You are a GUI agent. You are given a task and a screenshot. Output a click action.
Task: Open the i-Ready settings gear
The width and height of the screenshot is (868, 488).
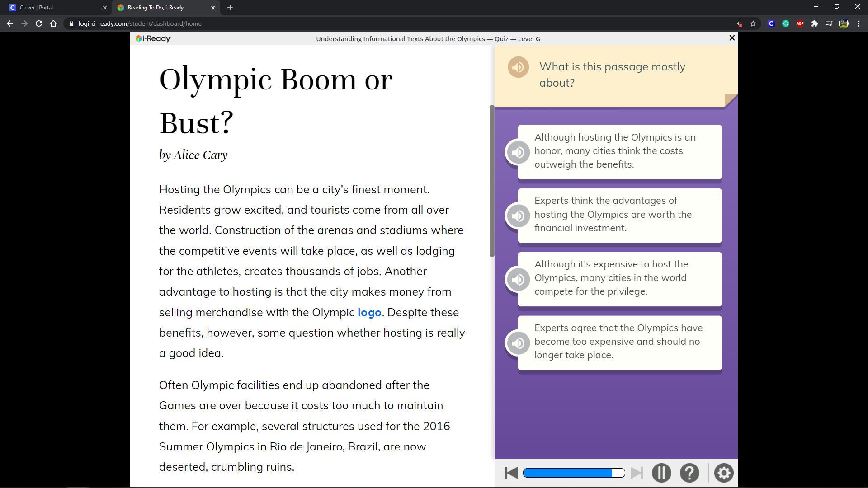[723, 473]
